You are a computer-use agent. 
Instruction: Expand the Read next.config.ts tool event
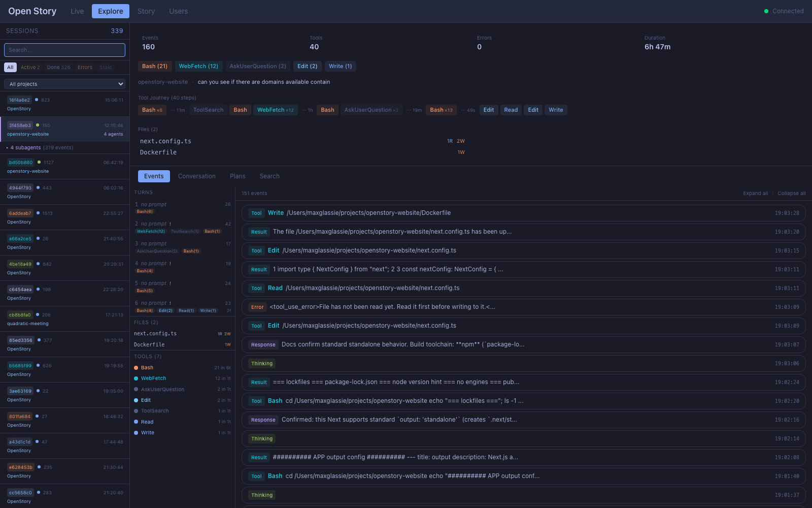coord(523,288)
